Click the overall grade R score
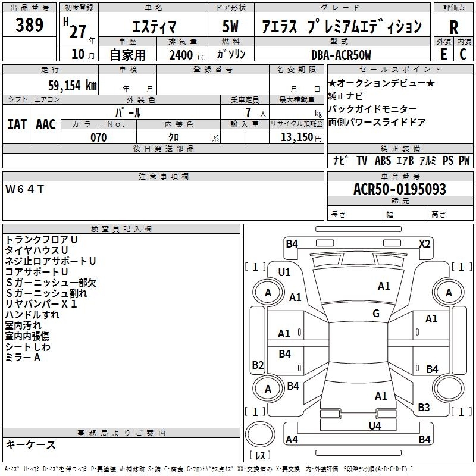This screenshot has width=476, height=476. pyautogui.click(x=453, y=27)
